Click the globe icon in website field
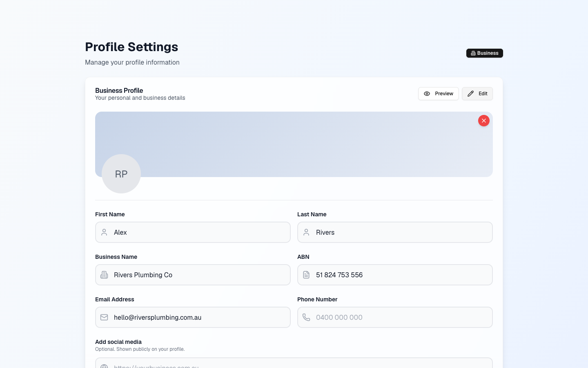Screen dimensions: 588x368 [104, 366]
